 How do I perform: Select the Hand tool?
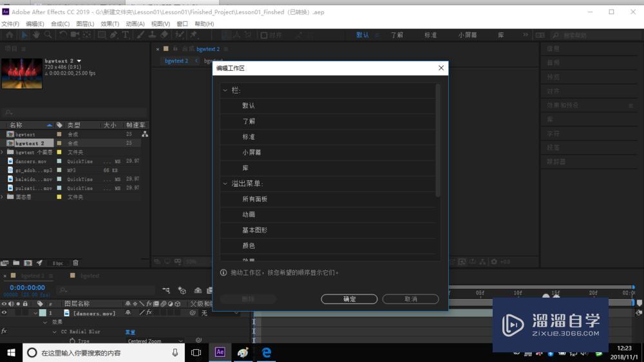[x=36, y=35]
